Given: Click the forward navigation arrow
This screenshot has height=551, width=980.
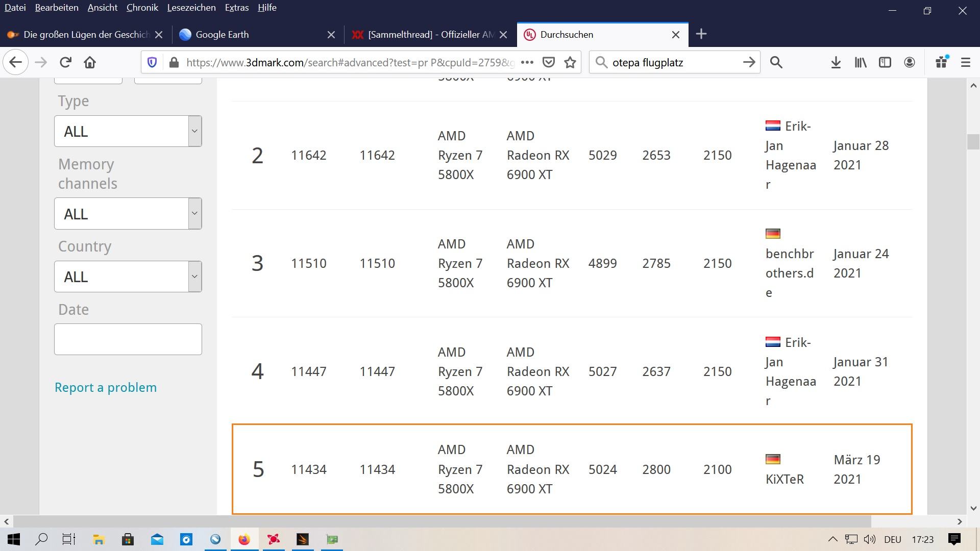Looking at the screenshot, I should 41,62.
